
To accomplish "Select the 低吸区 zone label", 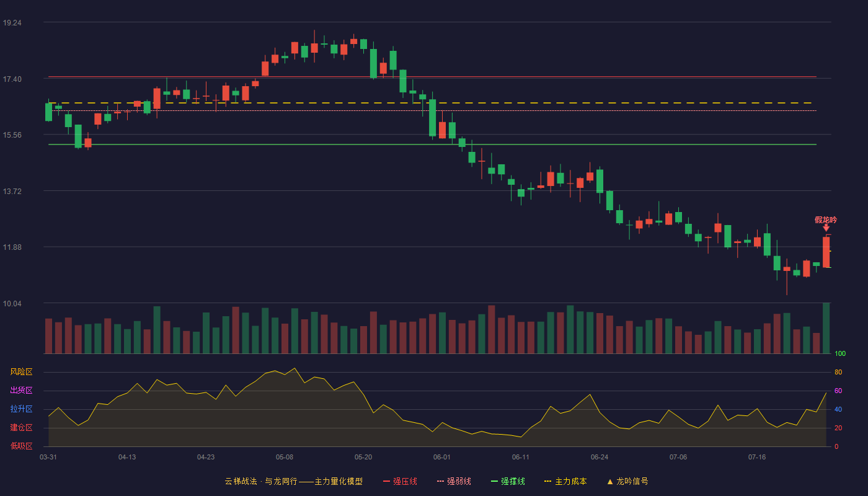I will coord(21,446).
